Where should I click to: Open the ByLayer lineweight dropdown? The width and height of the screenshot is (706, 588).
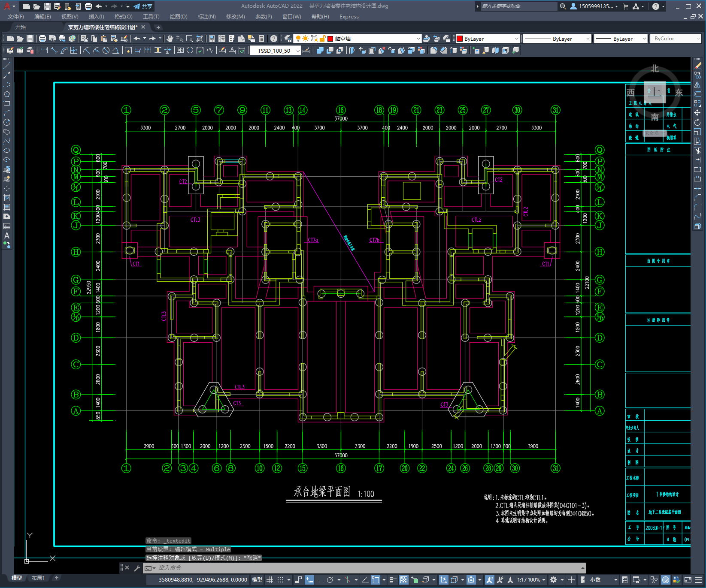[621, 39]
